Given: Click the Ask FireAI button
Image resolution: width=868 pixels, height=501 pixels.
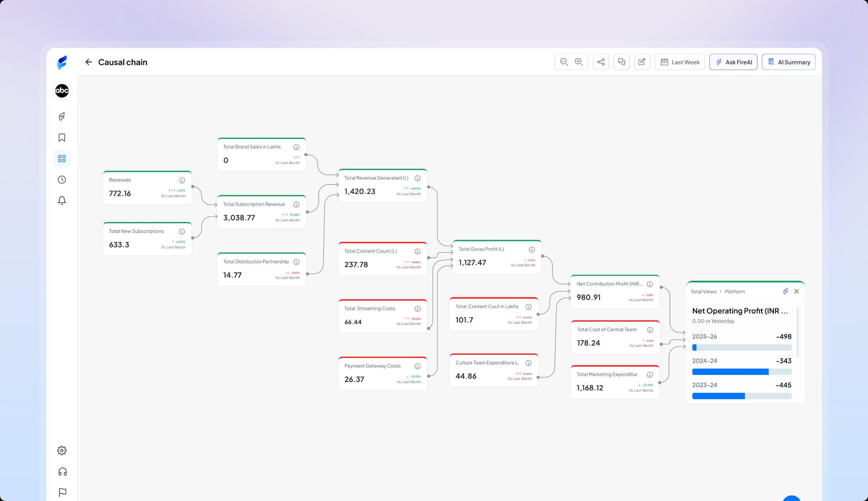Looking at the screenshot, I should [733, 62].
